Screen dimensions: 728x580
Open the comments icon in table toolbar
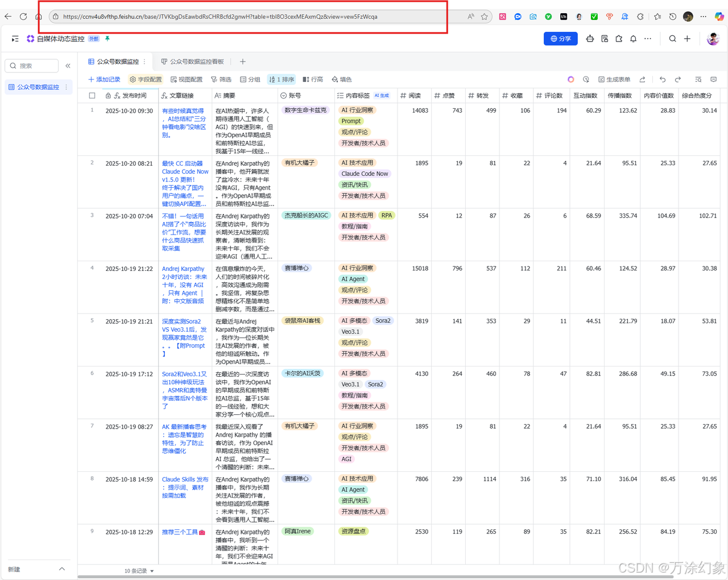click(x=714, y=80)
